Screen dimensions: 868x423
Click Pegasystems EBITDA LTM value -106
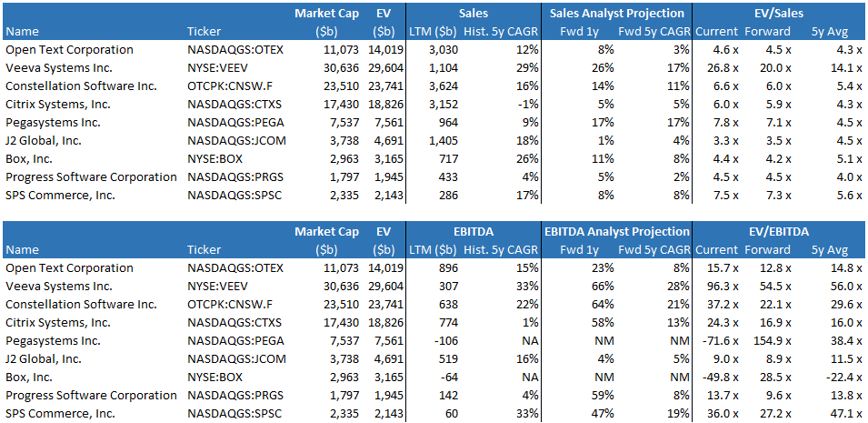(446, 341)
